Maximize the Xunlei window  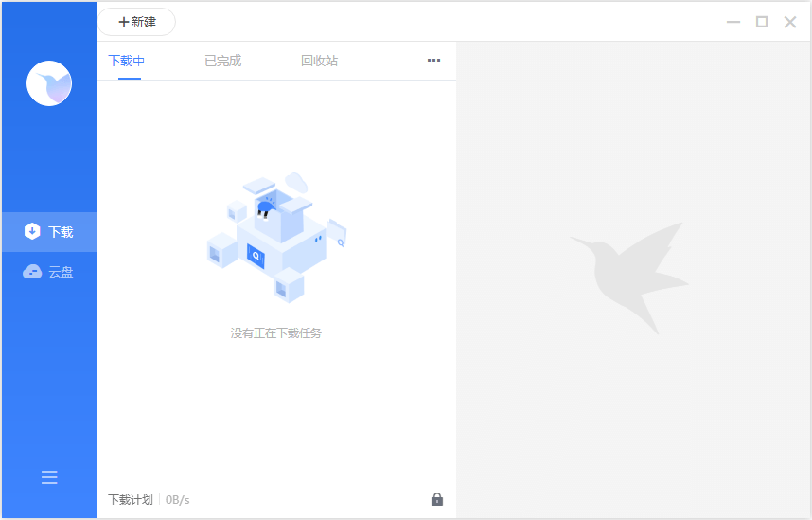tap(761, 22)
